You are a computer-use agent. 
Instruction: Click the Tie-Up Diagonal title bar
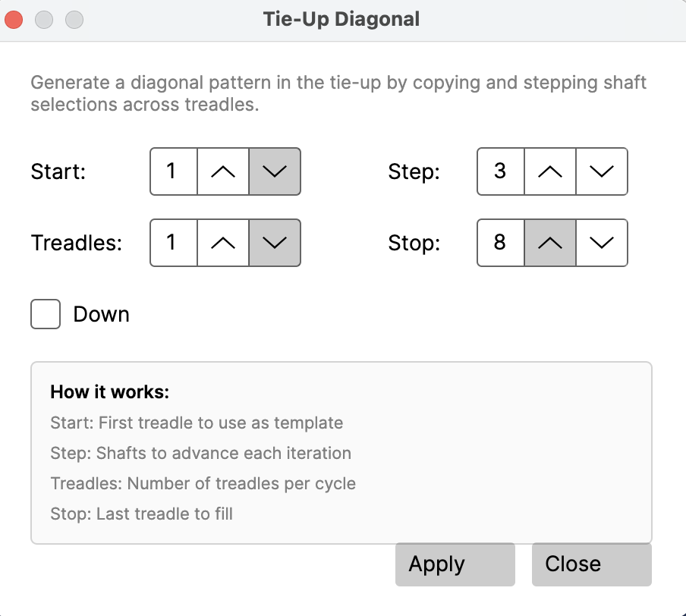341,20
